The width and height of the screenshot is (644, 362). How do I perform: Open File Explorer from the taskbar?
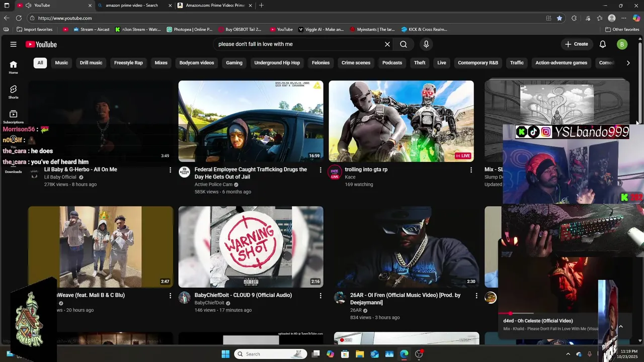(x=360, y=354)
